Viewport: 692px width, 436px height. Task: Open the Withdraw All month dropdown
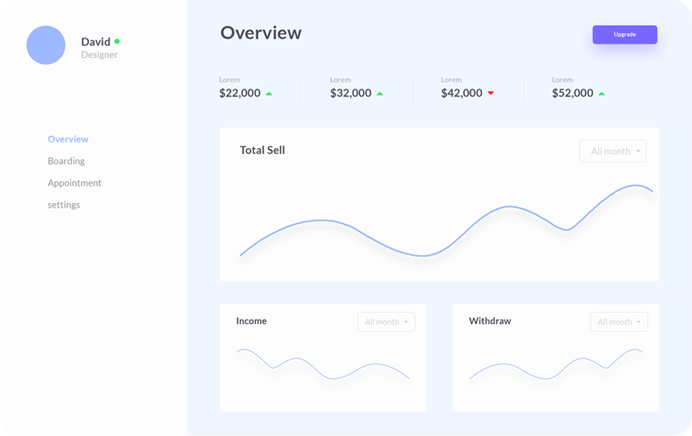[619, 322]
